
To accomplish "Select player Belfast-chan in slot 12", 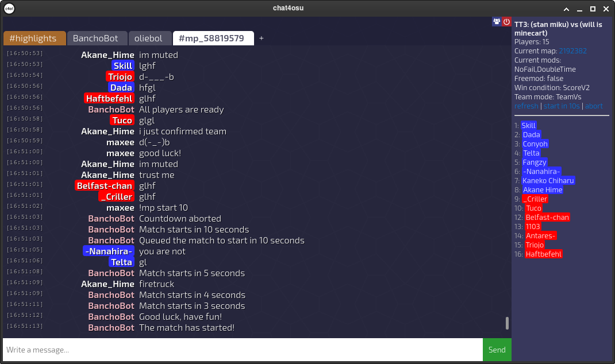I will point(547,218).
